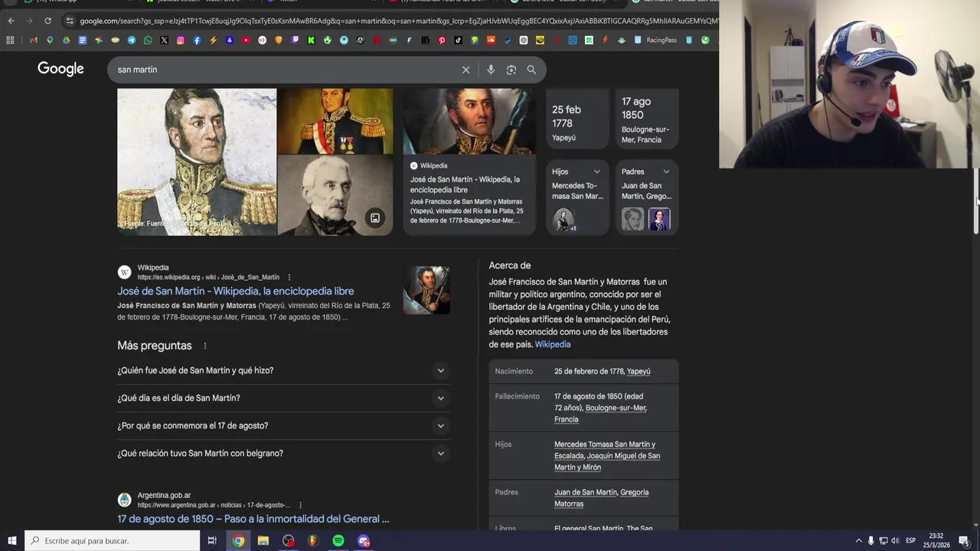Open the WhatsApp bookmark icon

pos(148,40)
